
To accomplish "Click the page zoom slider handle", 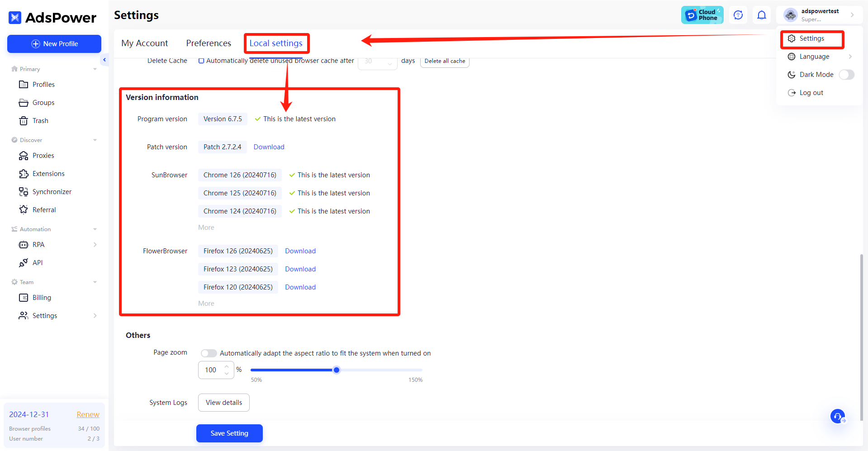I will click(x=337, y=370).
